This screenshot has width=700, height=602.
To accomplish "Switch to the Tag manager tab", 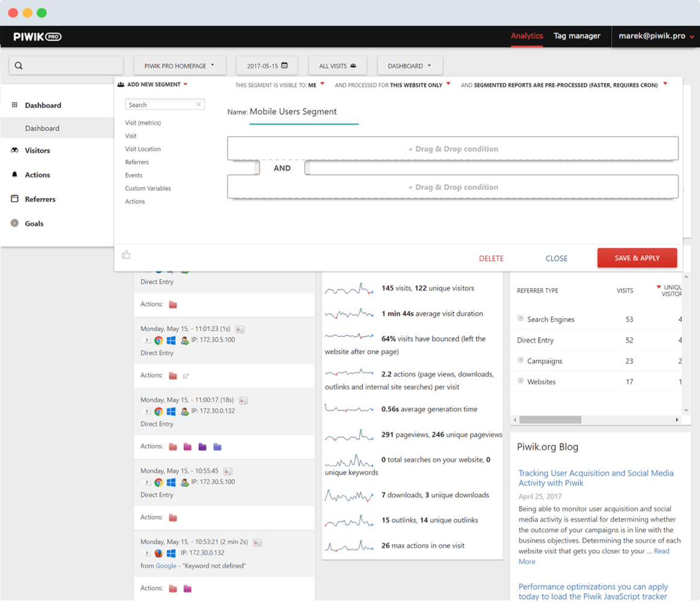I will [x=577, y=36].
